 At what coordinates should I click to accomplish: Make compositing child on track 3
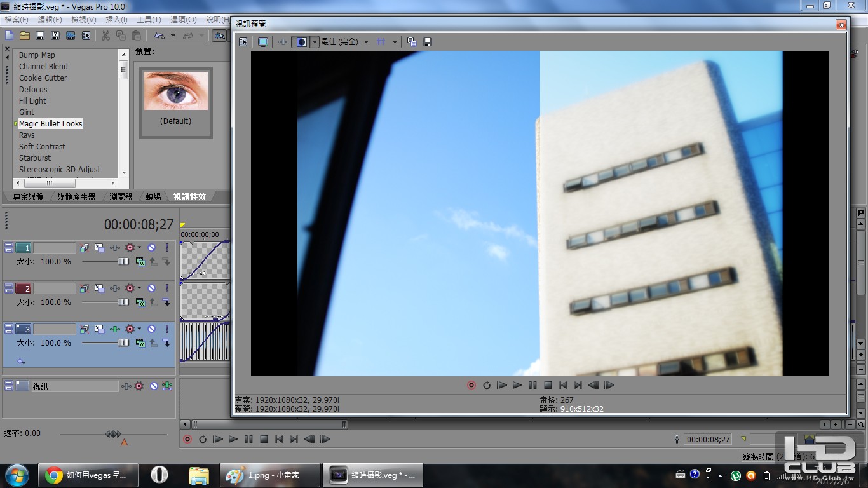[166, 343]
